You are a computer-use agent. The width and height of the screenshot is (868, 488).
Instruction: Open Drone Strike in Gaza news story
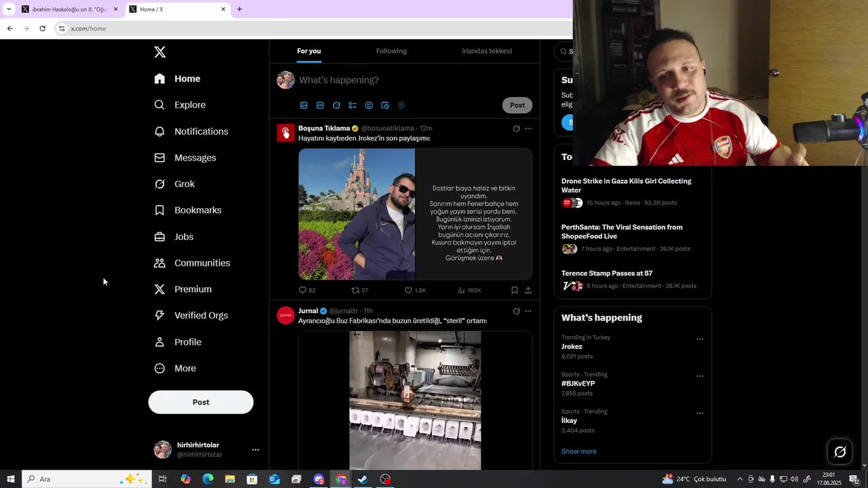[x=632, y=192]
